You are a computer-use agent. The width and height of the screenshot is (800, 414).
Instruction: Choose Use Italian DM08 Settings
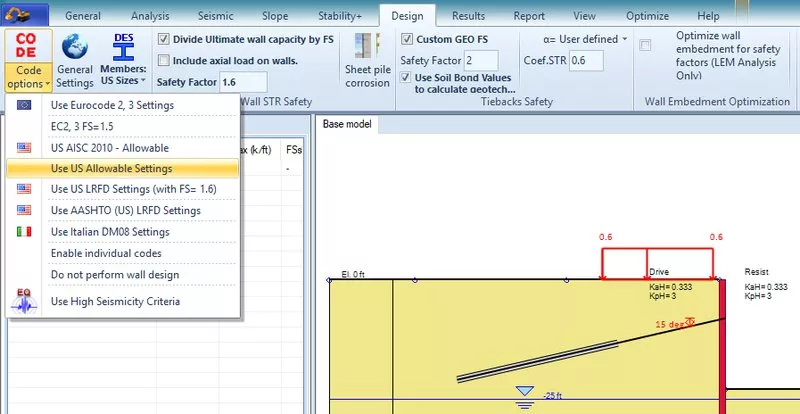tap(122, 232)
